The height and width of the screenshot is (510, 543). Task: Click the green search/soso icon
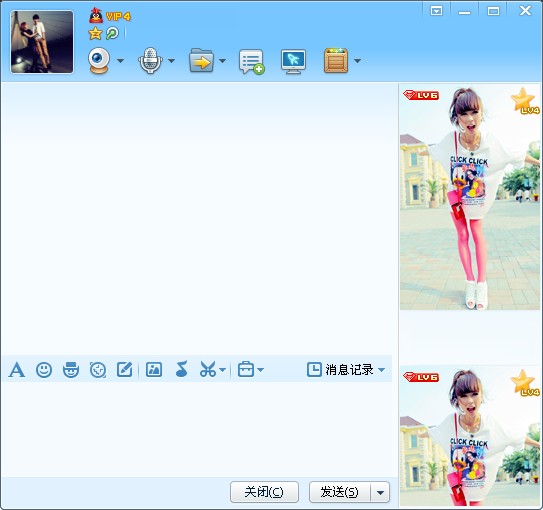(112, 33)
